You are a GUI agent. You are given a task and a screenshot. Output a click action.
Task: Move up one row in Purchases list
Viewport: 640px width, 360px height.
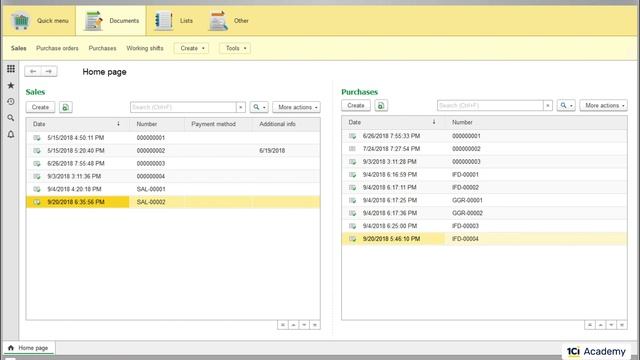coord(600,325)
